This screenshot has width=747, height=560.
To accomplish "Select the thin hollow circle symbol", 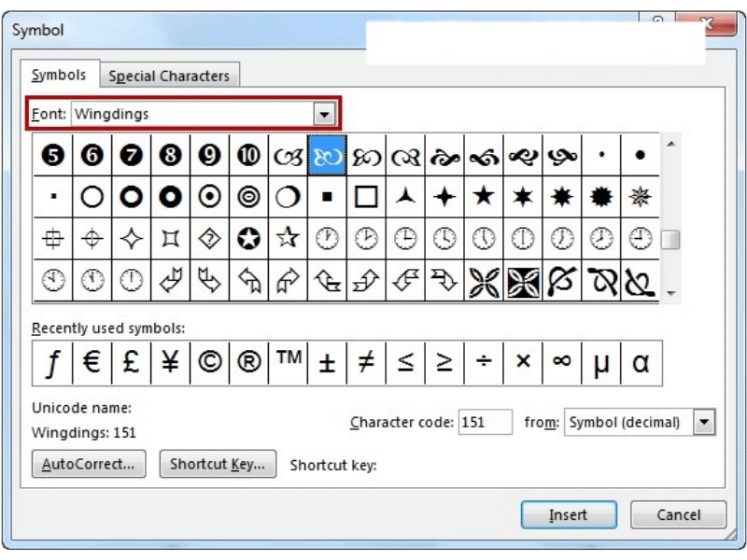I will (92, 197).
